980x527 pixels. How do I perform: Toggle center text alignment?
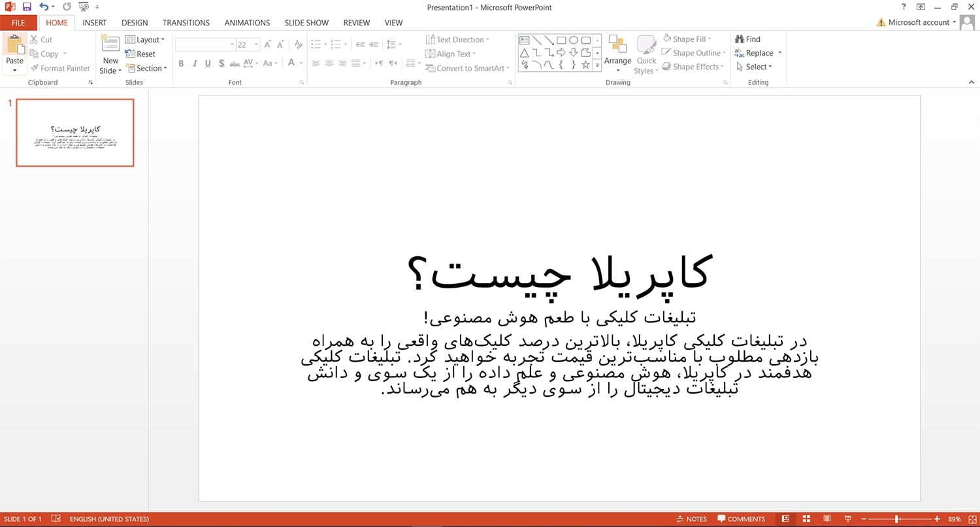(x=329, y=63)
